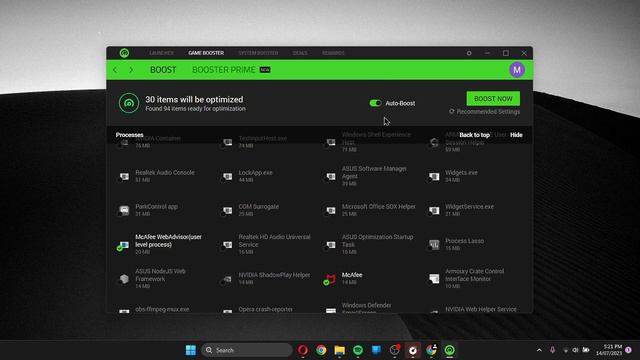Screen dimensions: 640x360
Task: Click the microphone icon in system tray
Action: (552, 350)
